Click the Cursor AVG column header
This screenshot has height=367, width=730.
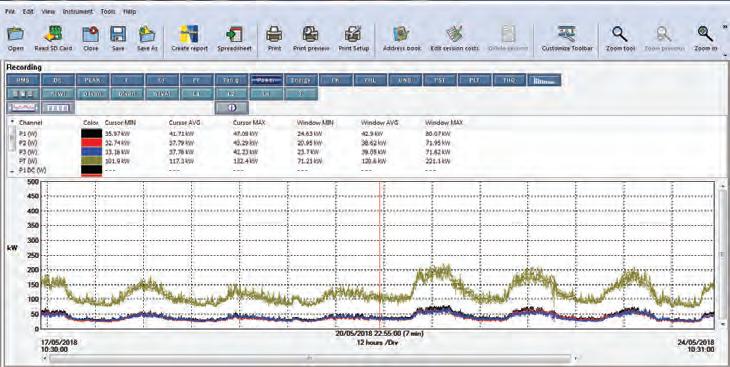tap(184, 122)
